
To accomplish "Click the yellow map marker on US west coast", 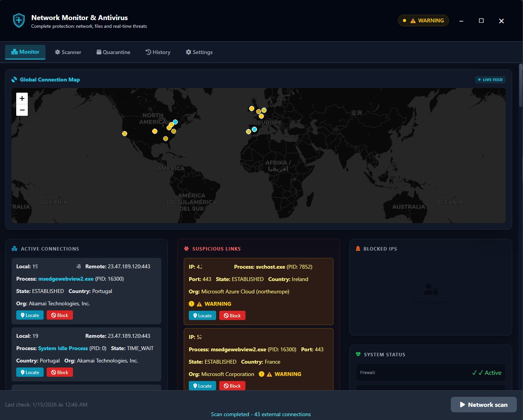I will (x=125, y=134).
